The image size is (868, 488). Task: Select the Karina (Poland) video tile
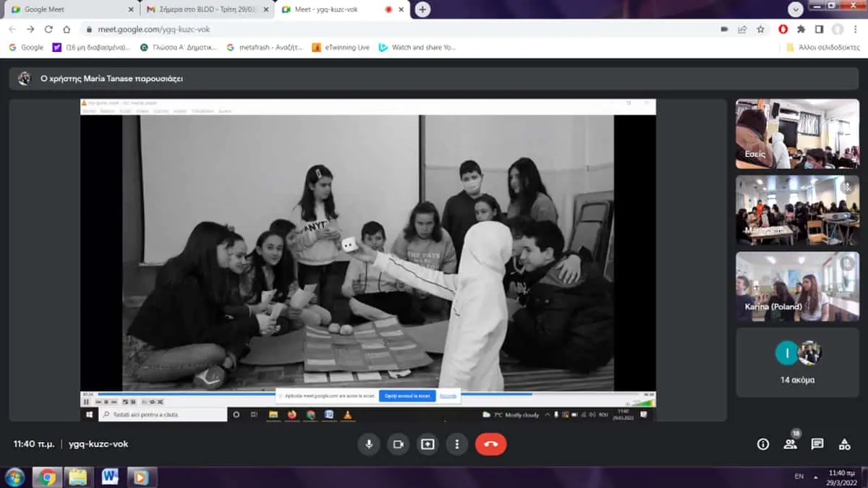(x=797, y=286)
